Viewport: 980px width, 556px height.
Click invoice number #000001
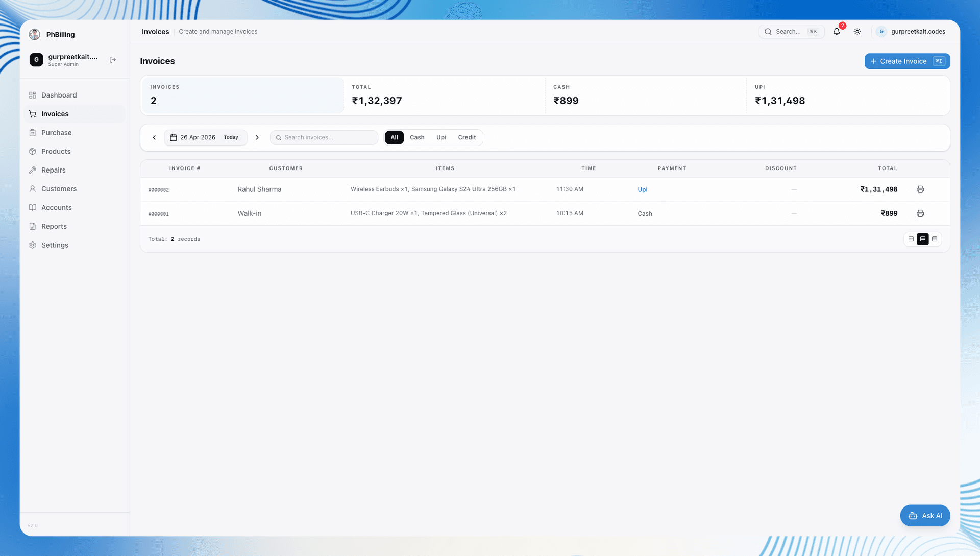pos(158,214)
